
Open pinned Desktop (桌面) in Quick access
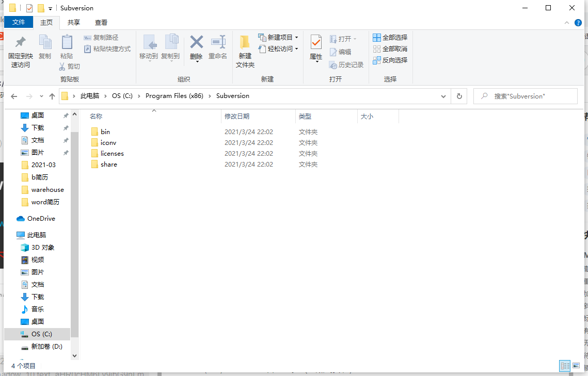pyautogui.click(x=38, y=116)
